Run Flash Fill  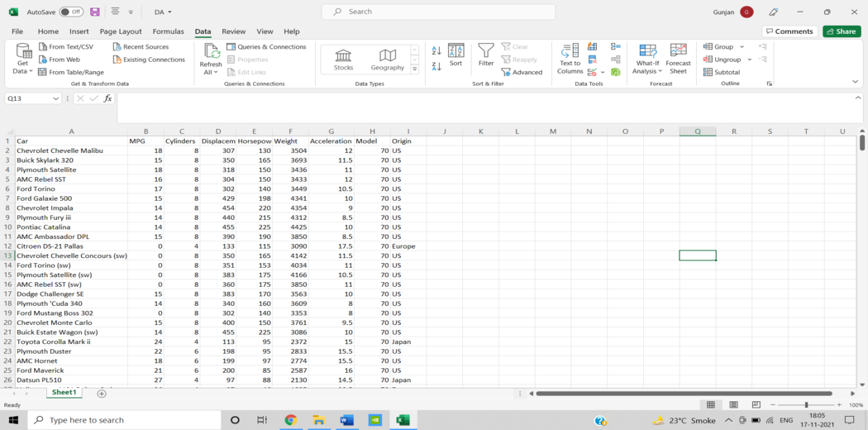(x=593, y=47)
